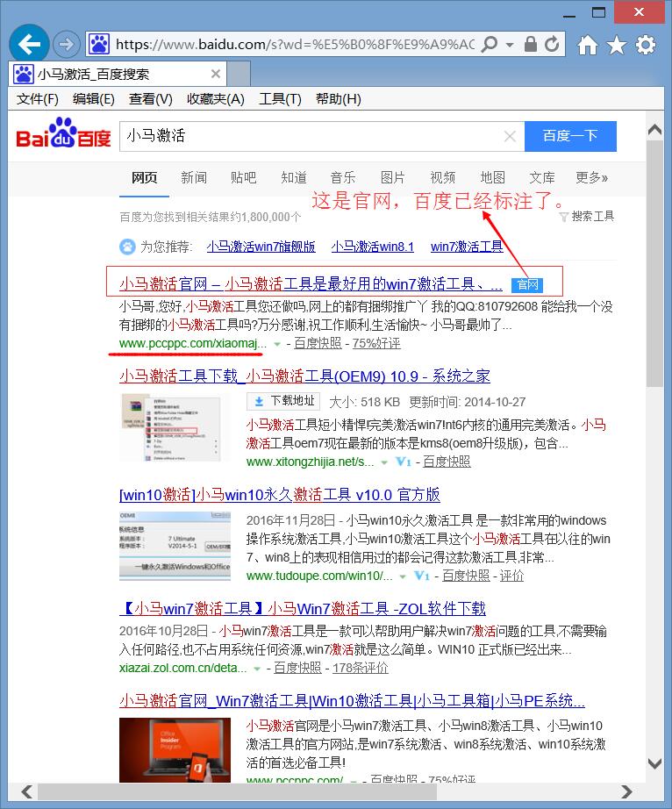Screen dimensions: 672x809
Task: Open the [win10激活]小马win10永久激活工具 result
Action: [x=280, y=495]
